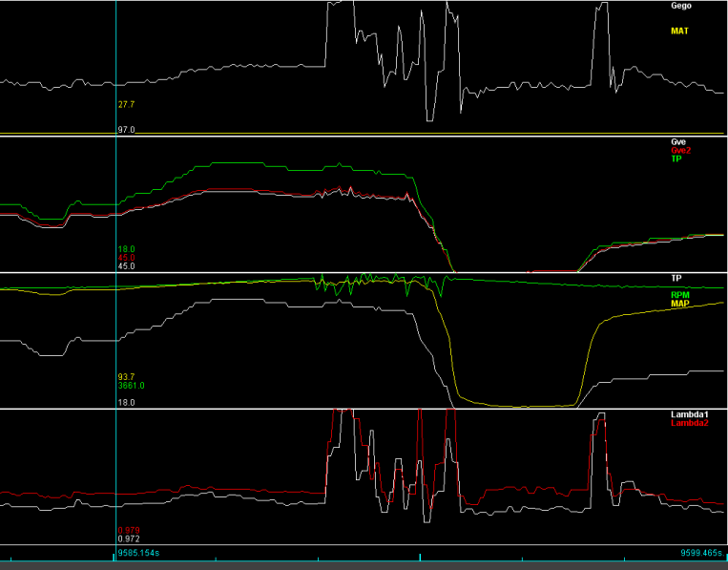Click the gray bar below the timeline
Viewport: 728px width, 570px height.
pyautogui.click(x=364, y=565)
